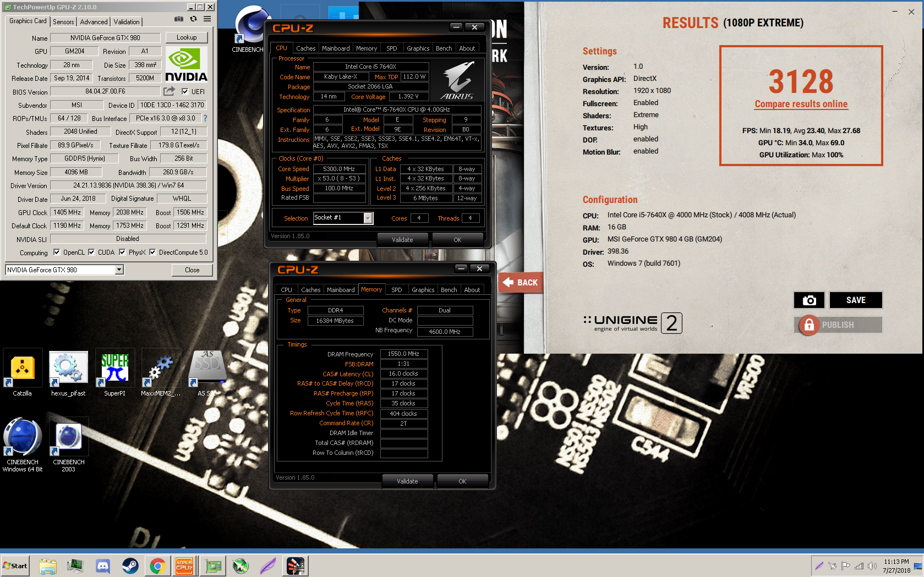Viewport: 924px width, 577px height.
Task: Click the NVIDIA logo in GPU-Z
Action: (186, 65)
